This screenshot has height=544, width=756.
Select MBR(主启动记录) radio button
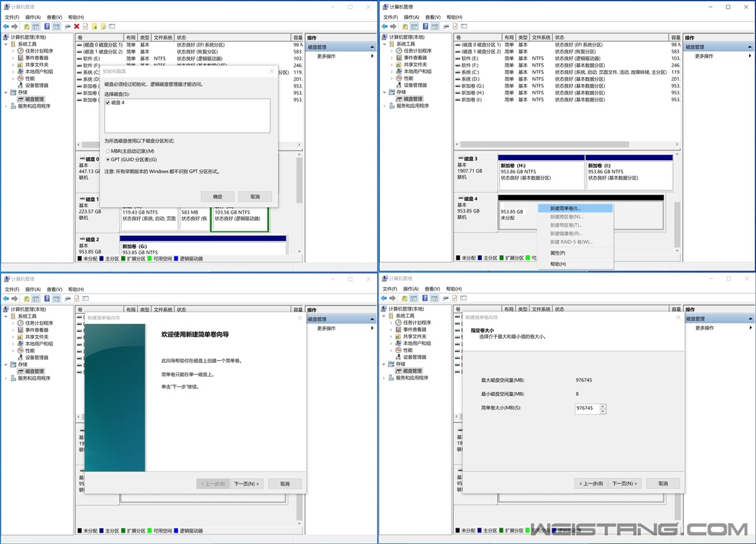click(108, 151)
